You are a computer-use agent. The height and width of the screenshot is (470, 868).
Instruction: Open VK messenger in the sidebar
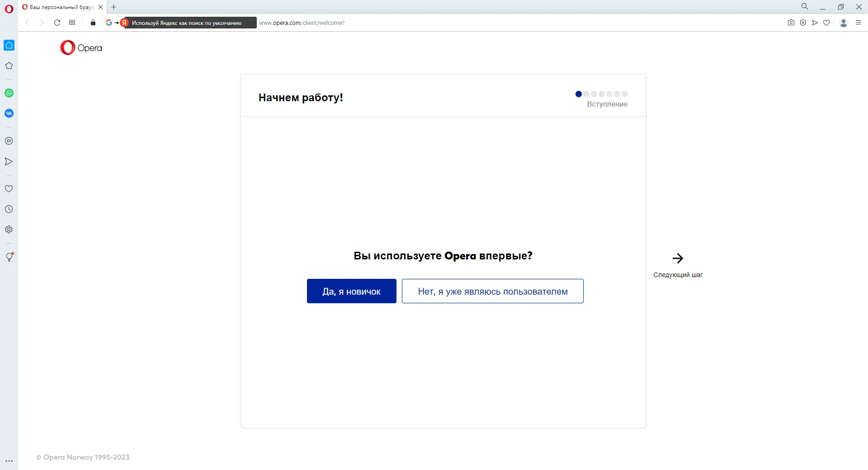(9, 113)
